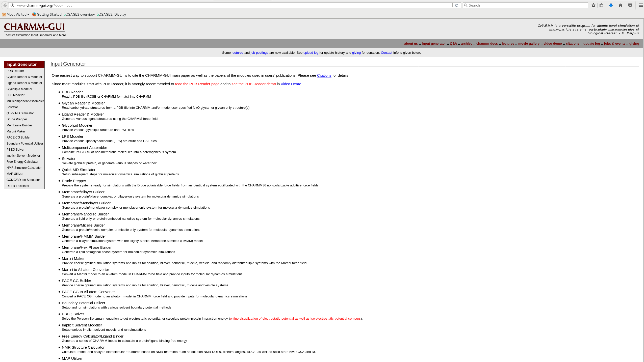Select PDB Reader in left sidebar

pos(15,71)
